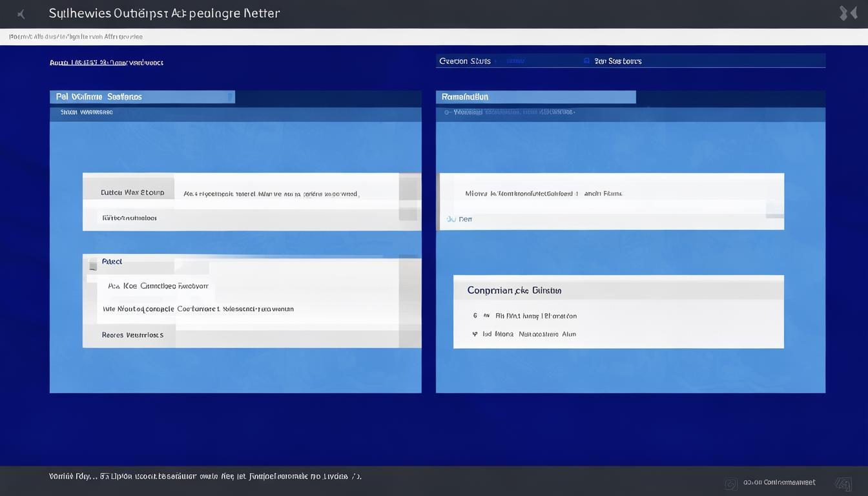Select the second option under 'Conprnian cke Giirstion'
The image size is (868, 496).
click(475, 335)
